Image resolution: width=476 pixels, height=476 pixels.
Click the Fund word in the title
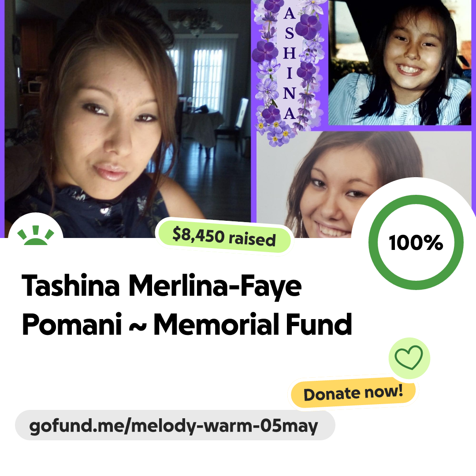[x=319, y=324]
